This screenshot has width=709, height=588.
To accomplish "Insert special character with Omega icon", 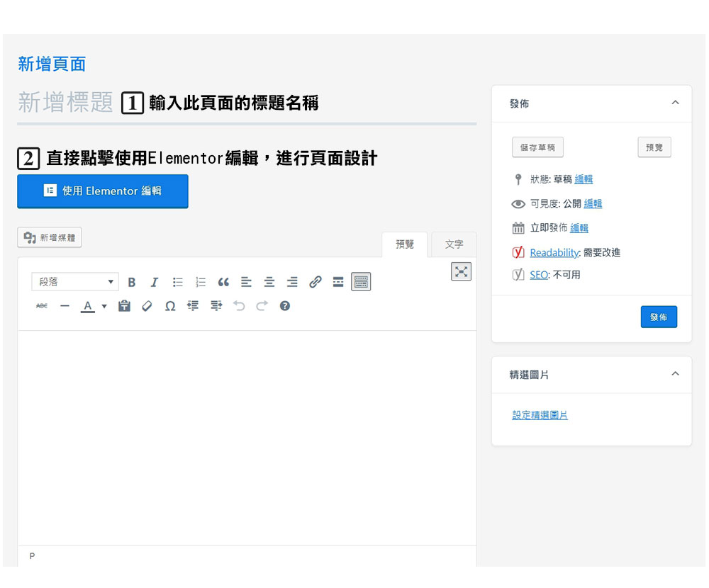I will [x=170, y=306].
